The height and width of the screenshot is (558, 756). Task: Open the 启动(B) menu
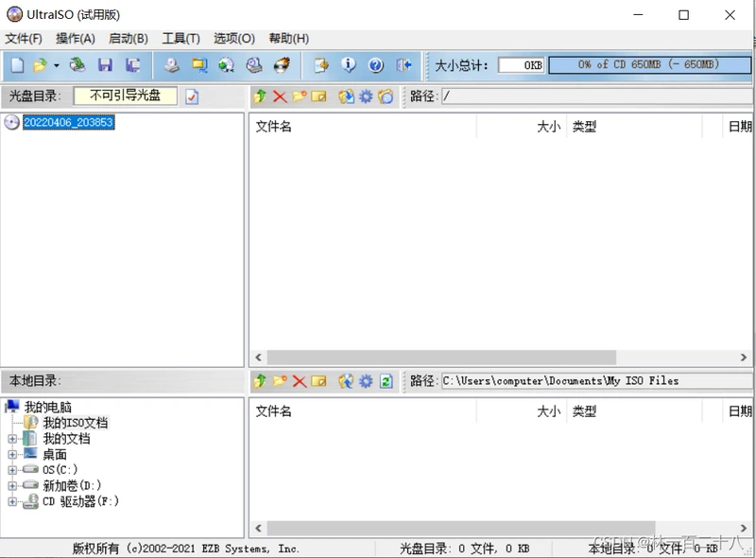pos(129,39)
